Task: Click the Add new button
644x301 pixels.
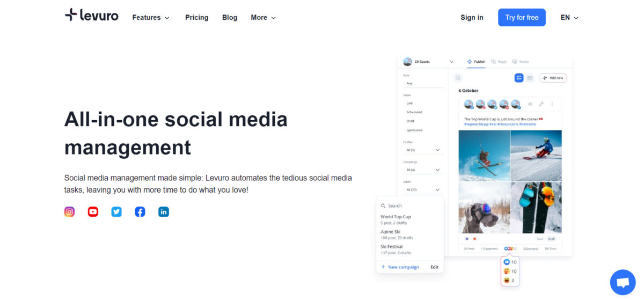Action: coord(553,78)
